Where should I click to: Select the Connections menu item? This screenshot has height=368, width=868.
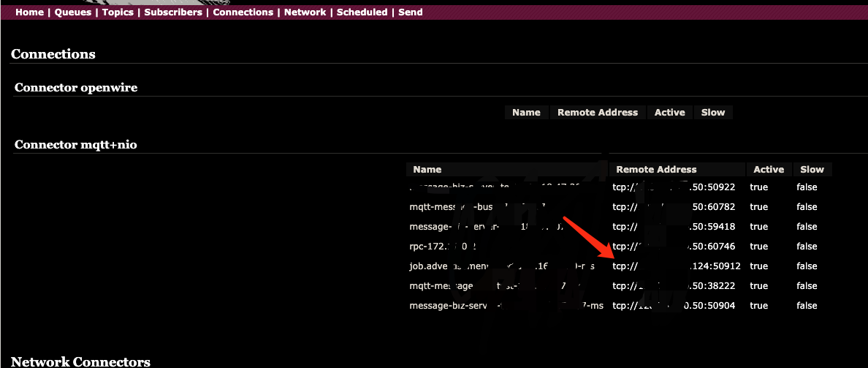[x=243, y=12]
